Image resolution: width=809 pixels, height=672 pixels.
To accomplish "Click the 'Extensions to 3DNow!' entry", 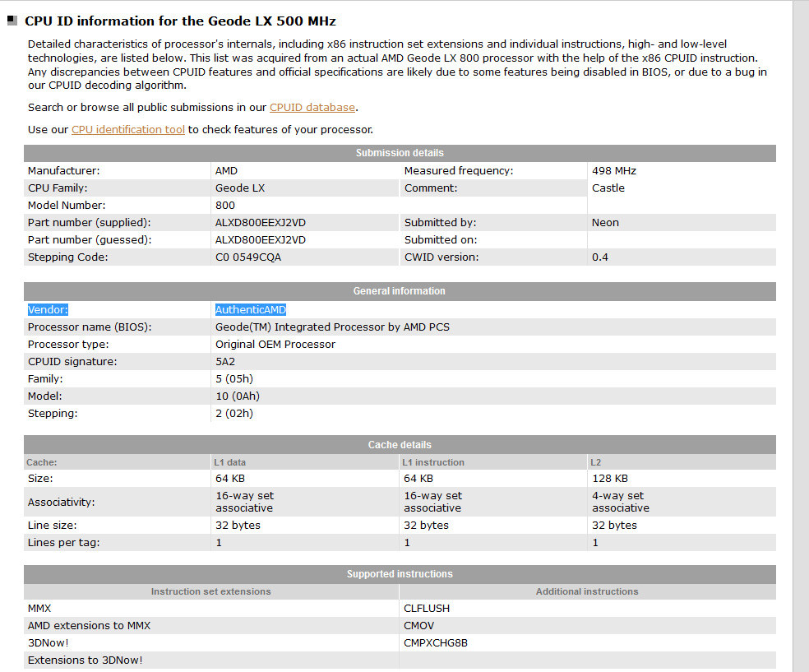I will coord(86,660).
